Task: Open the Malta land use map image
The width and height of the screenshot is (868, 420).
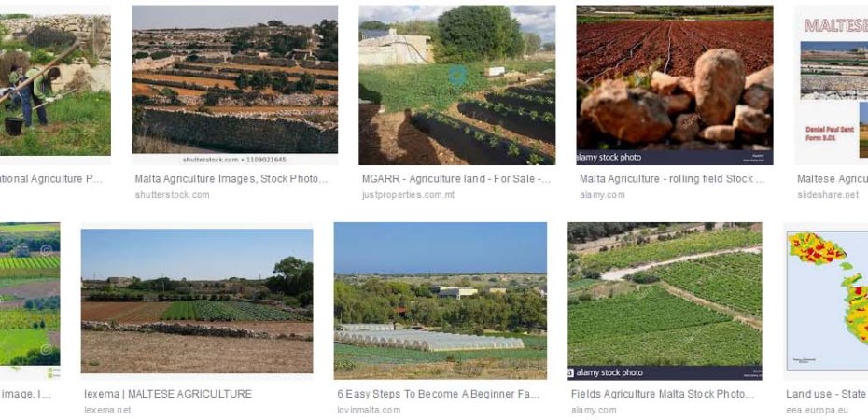Action: (827, 301)
